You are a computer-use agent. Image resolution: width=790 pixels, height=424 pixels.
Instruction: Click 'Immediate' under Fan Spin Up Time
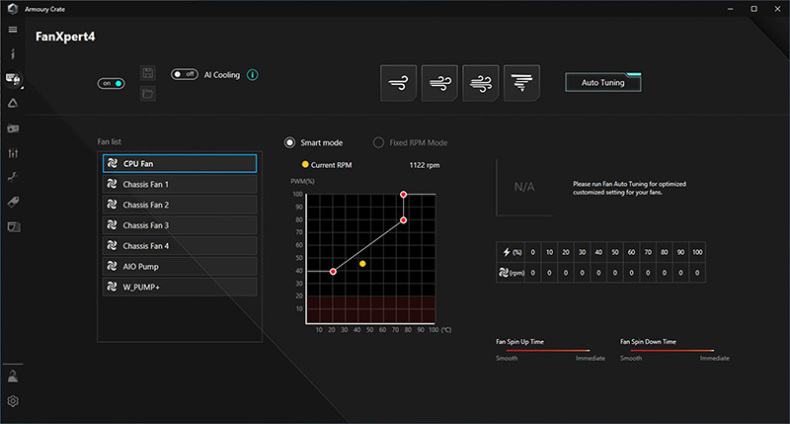tap(590, 358)
